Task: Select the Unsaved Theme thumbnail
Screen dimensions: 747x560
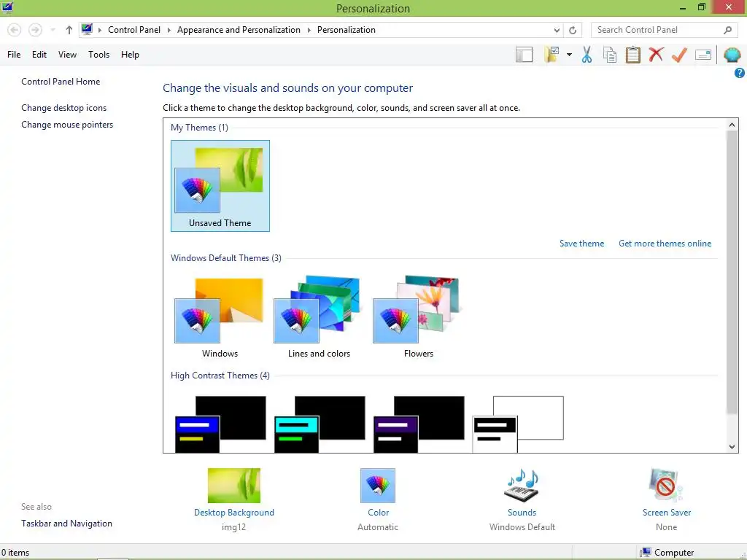Action: click(x=220, y=186)
